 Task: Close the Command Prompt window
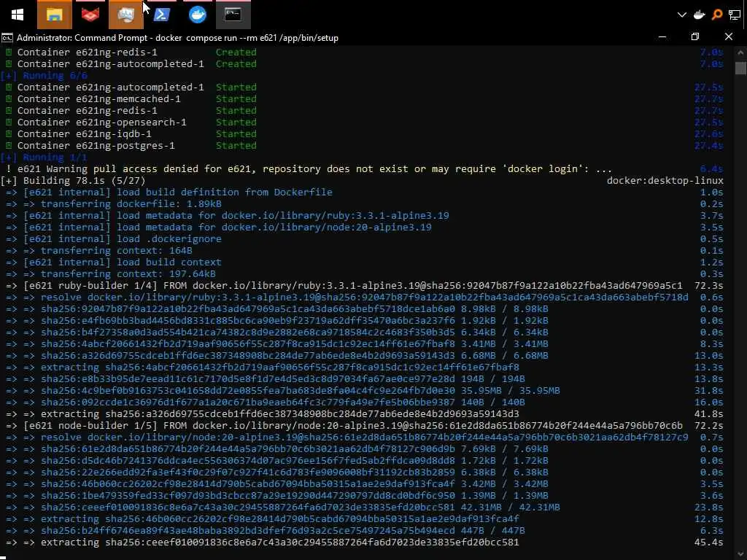[729, 36]
